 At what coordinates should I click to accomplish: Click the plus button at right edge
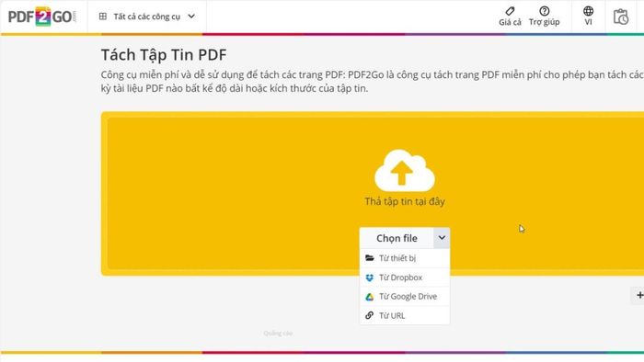tap(638, 295)
